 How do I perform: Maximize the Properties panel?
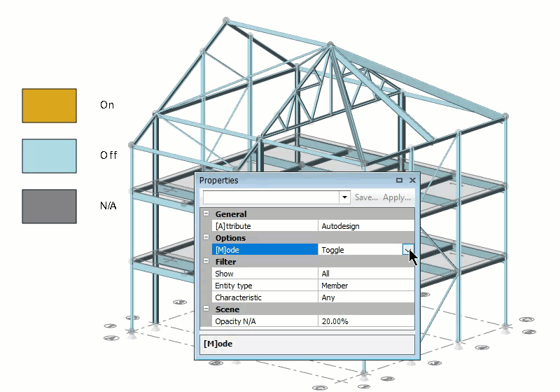coord(399,181)
